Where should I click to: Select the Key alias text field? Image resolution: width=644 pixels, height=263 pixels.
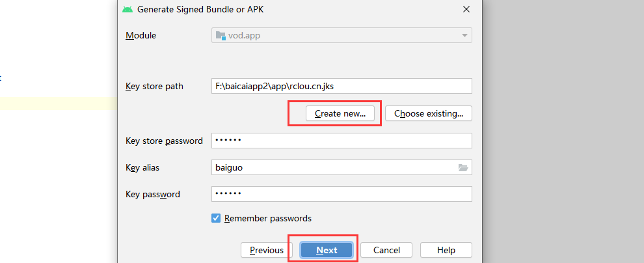[332, 168]
